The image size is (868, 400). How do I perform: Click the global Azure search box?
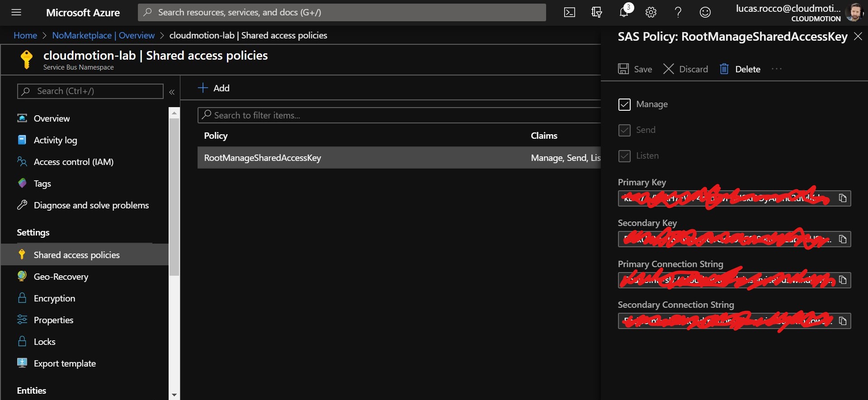point(342,12)
